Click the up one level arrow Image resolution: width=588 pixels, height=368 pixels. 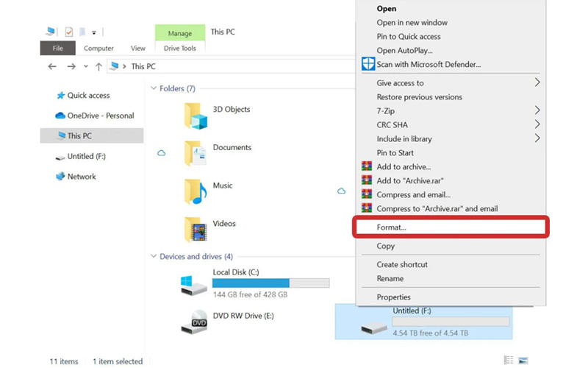point(98,66)
